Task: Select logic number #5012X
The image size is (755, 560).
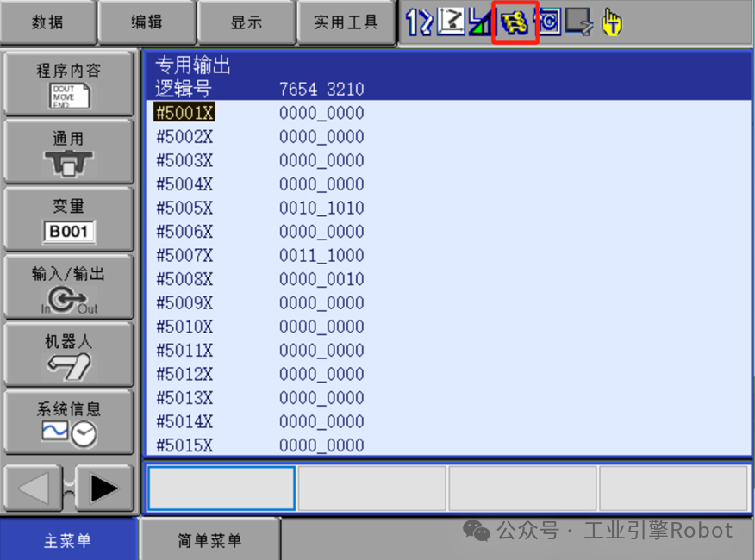Action: click(x=184, y=374)
